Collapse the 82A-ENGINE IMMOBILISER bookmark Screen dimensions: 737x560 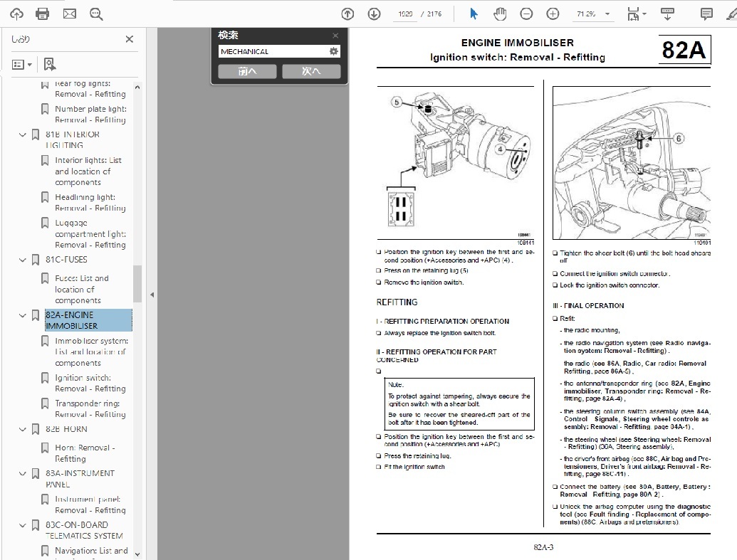click(x=22, y=315)
